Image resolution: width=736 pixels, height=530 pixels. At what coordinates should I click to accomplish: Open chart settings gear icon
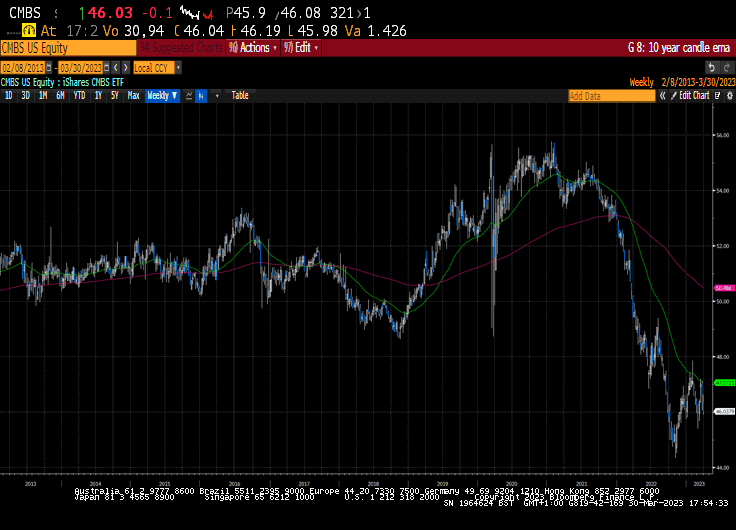point(729,96)
